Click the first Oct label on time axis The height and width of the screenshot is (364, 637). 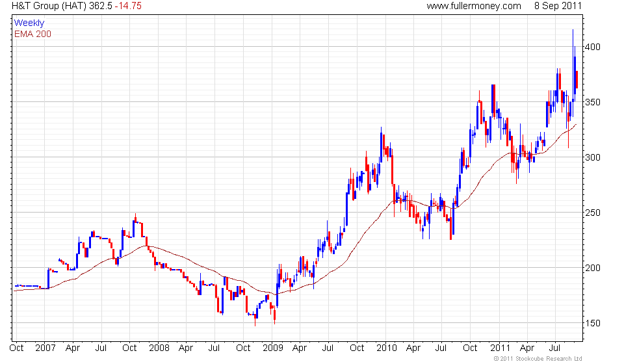point(16,348)
